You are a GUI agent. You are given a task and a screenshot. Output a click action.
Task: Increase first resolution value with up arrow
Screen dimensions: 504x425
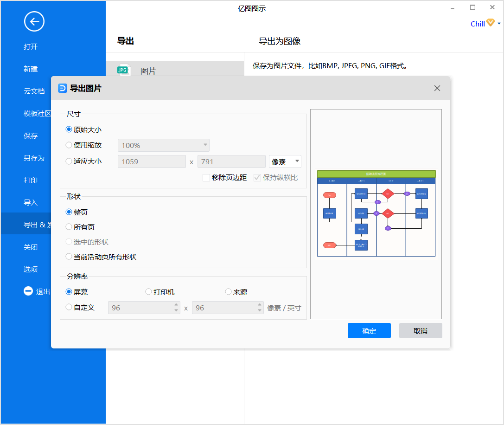176,305
